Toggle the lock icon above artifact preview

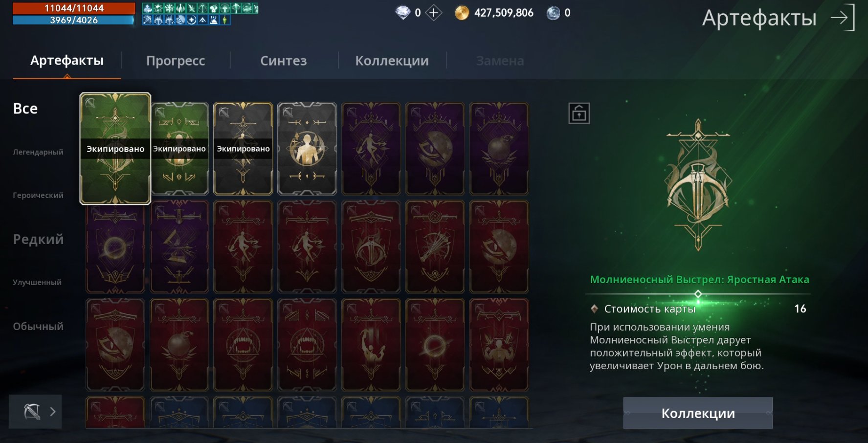[x=579, y=113]
